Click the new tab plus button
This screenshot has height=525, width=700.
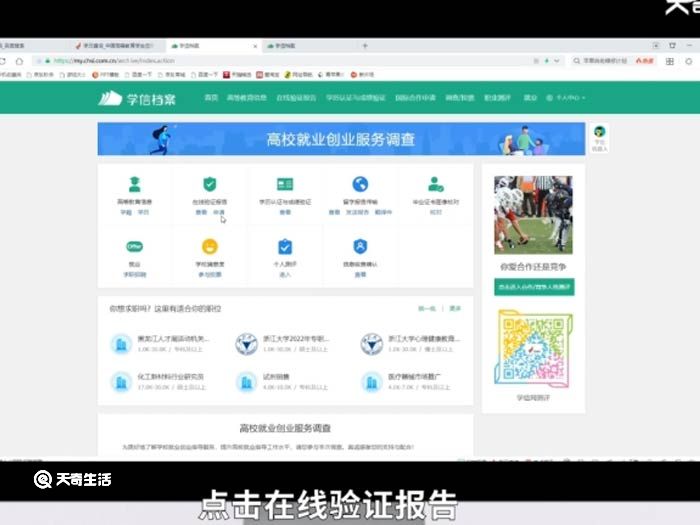click(365, 46)
